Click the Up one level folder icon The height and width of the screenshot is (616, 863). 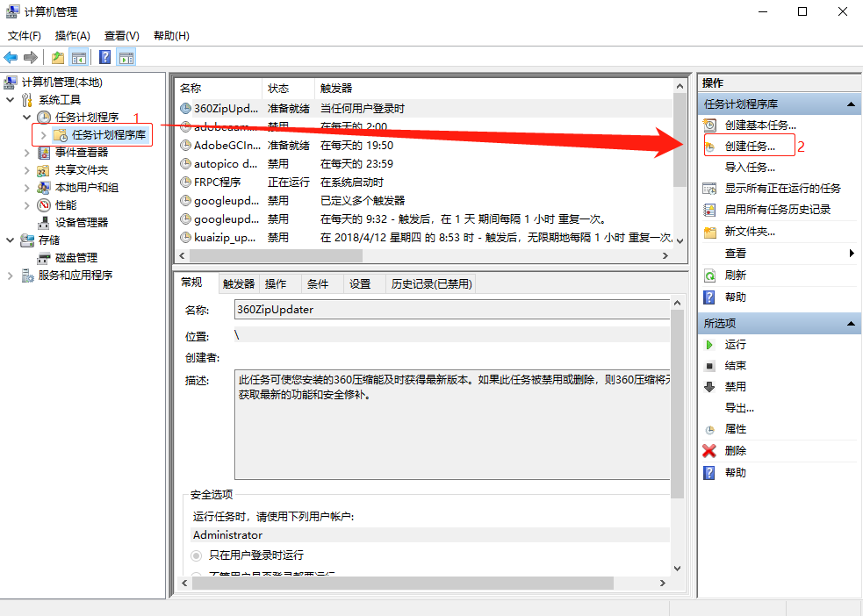pos(58,58)
